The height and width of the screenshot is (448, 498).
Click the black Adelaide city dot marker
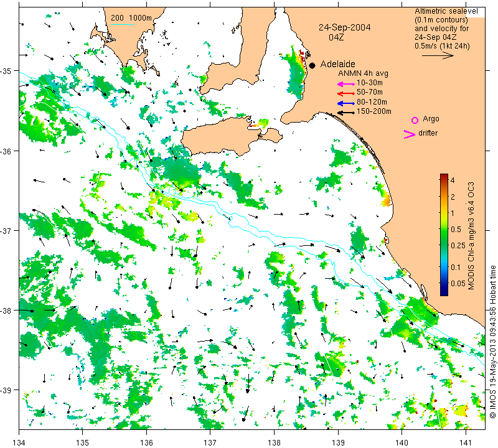click(x=312, y=65)
